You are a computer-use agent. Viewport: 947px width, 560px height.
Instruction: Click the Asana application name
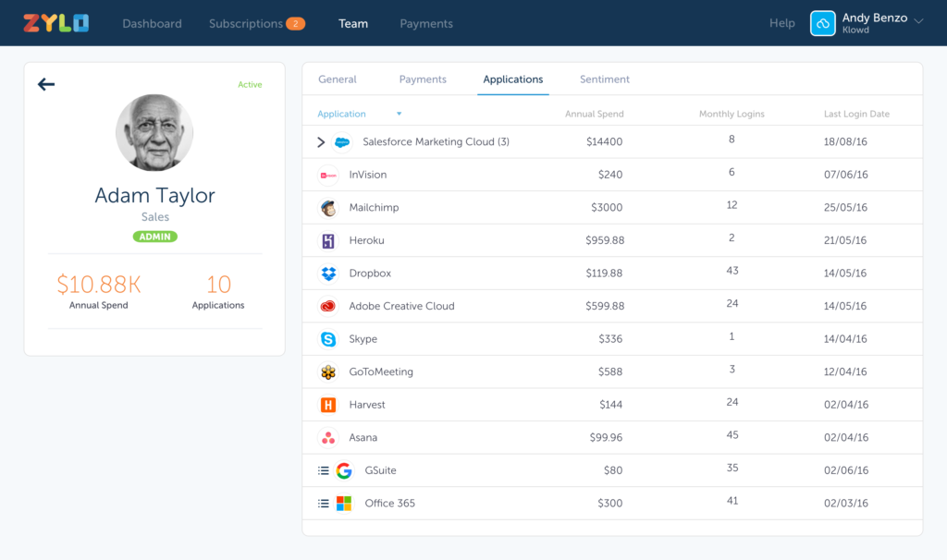(x=363, y=437)
